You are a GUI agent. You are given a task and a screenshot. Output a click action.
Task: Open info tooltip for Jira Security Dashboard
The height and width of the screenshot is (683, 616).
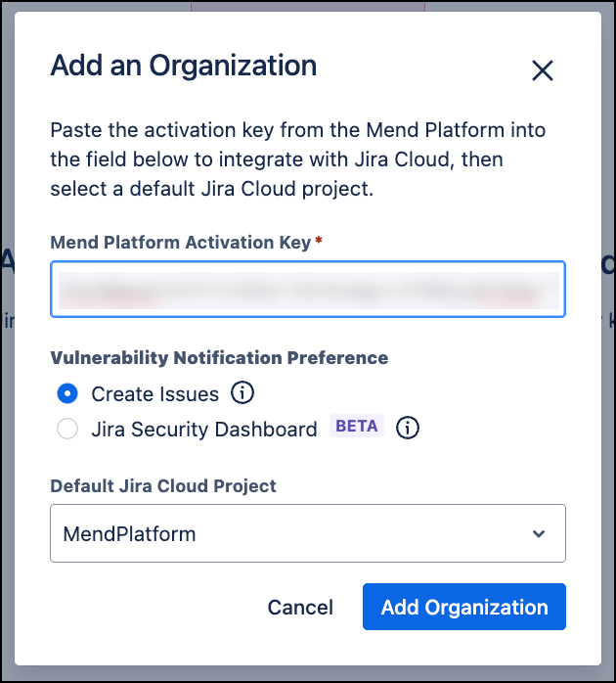[x=408, y=428]
